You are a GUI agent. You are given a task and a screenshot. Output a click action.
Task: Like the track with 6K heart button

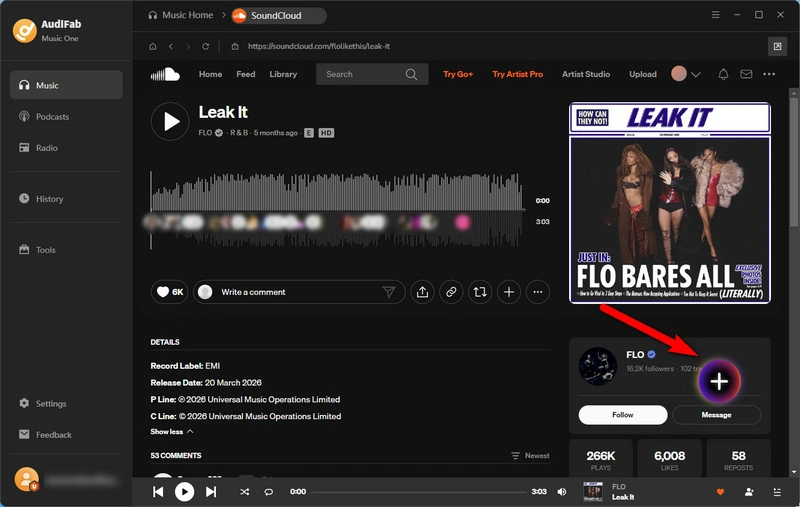170,292
